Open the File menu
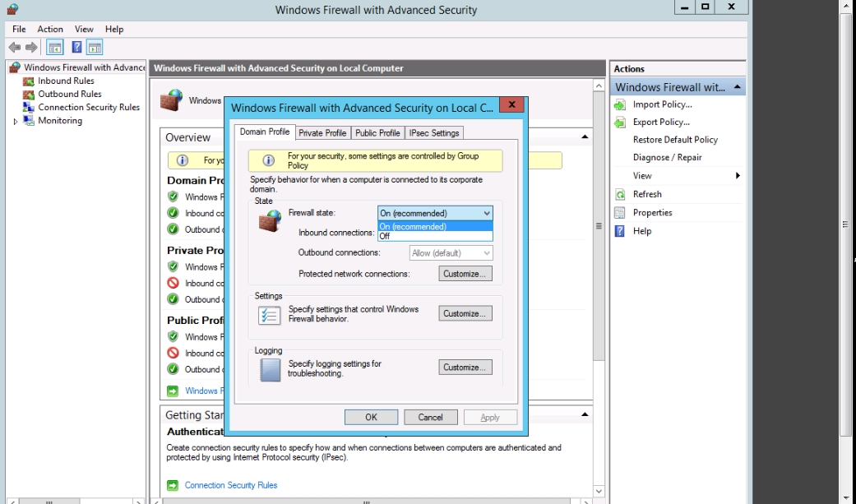This screenshot has height=504, width=856. [19, 29]
